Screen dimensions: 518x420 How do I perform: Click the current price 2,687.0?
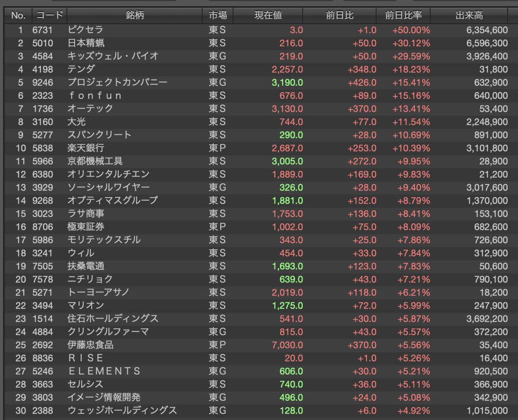287,148
